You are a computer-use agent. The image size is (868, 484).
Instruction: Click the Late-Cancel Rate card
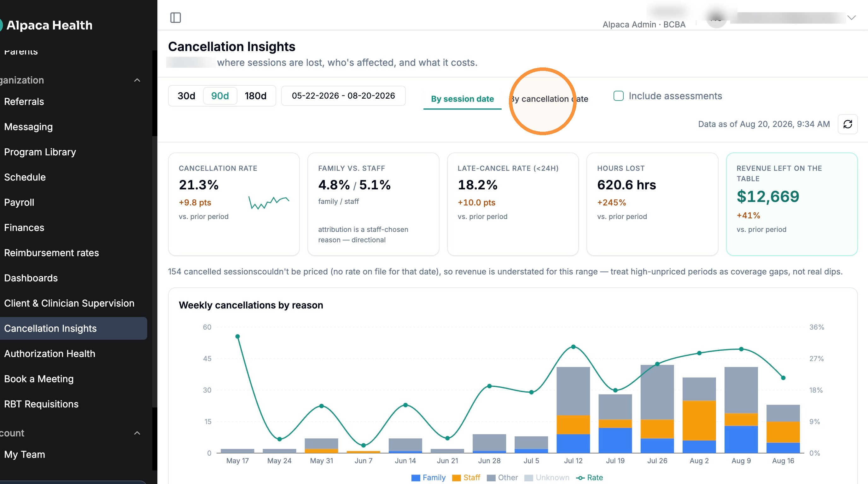click(513, 204)
